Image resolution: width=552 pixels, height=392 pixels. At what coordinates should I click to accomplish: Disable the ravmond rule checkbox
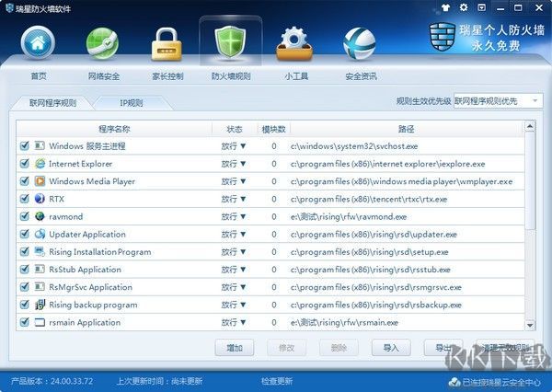click(x=24, y=216)
